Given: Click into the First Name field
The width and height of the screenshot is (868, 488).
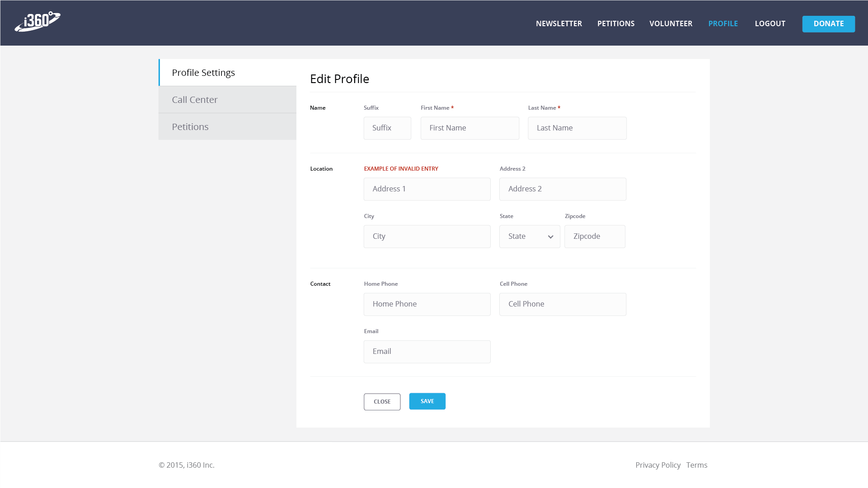Looking at the screenshot, I should [x=470, y=128].
